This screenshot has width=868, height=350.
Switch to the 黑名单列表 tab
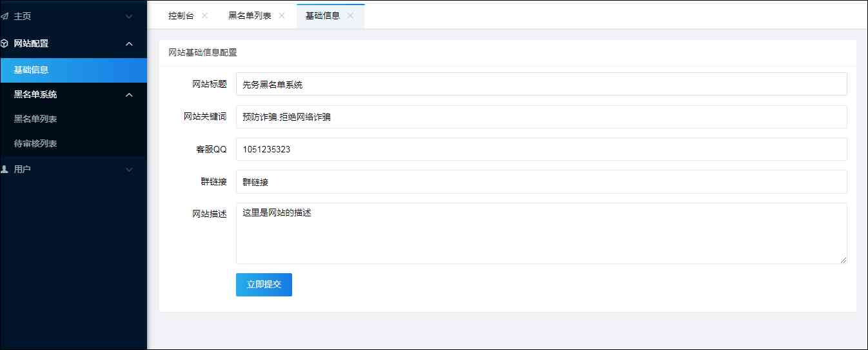(250, 16)
